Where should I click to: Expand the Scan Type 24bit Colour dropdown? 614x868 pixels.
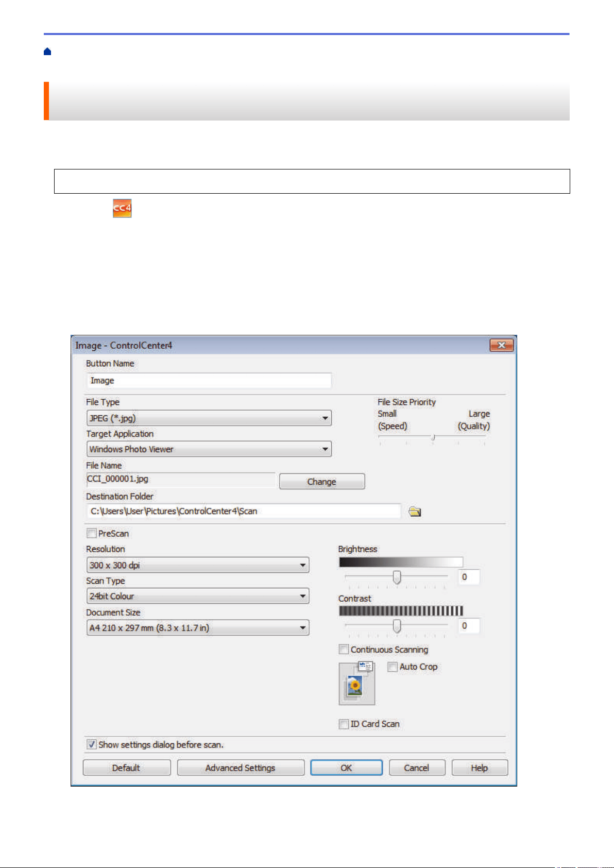point(198,596)
